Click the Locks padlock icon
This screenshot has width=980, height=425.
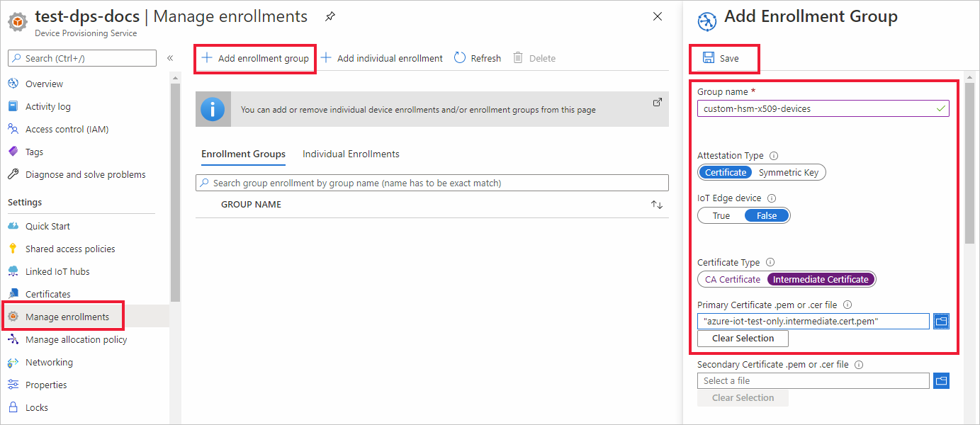point(13,407)
